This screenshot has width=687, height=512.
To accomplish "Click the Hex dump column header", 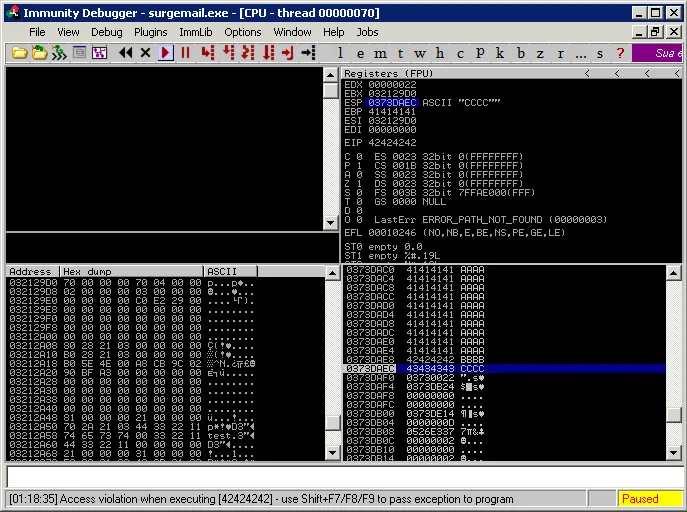I will coord(130,271).
